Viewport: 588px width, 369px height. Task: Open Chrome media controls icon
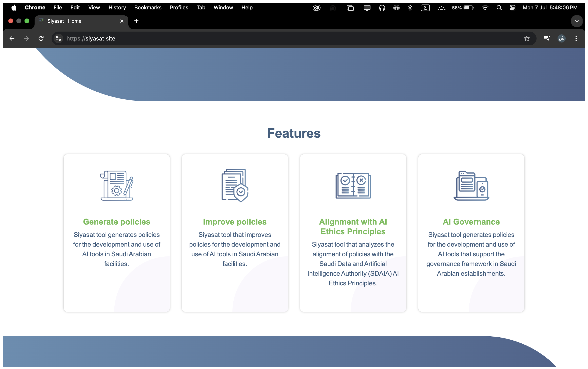point(547,38)
